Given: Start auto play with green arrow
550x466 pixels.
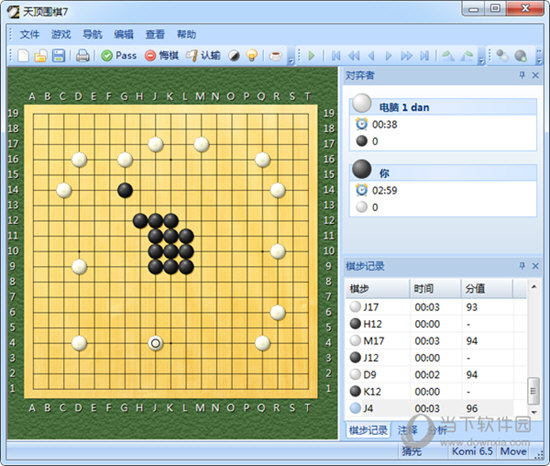Looking at the screenshot, I should [x=311, y=55].
